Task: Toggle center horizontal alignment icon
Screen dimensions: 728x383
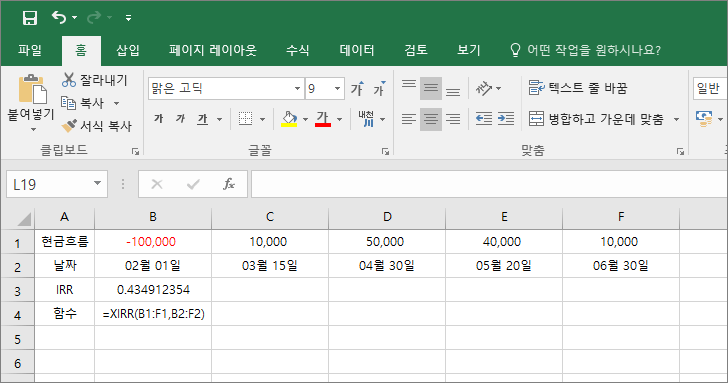Action: 431,119
